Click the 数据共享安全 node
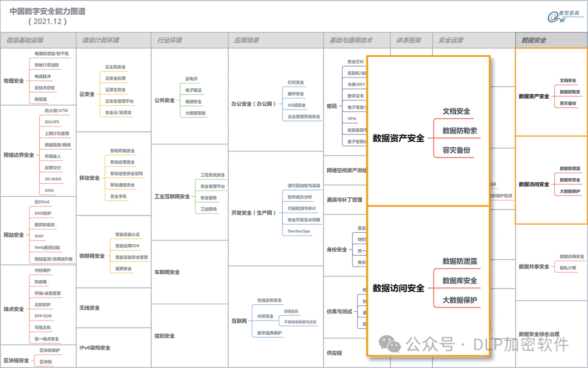The height and width of the screenshot is (368, 588). (534, 267)
